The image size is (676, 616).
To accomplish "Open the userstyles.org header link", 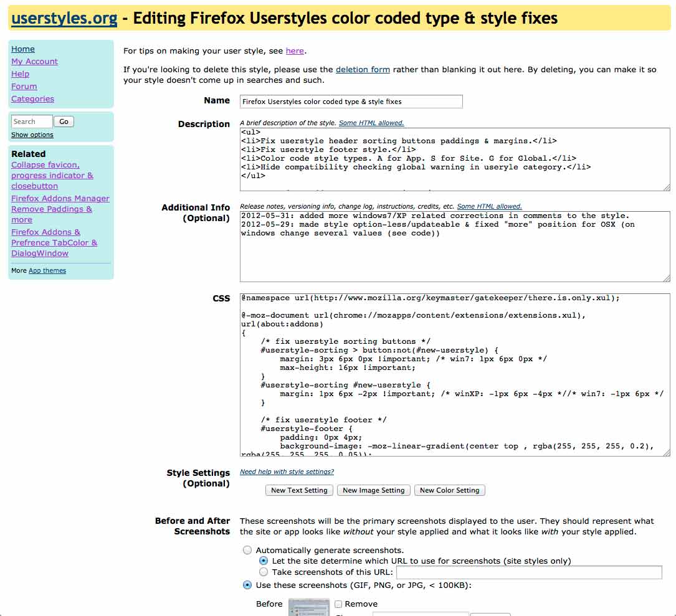I will click(x=64, y=18).
